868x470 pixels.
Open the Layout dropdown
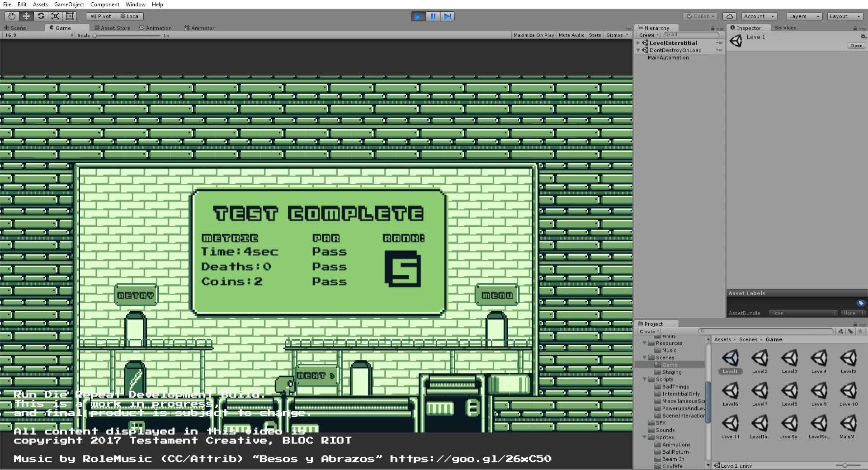[x=844, y=16]
